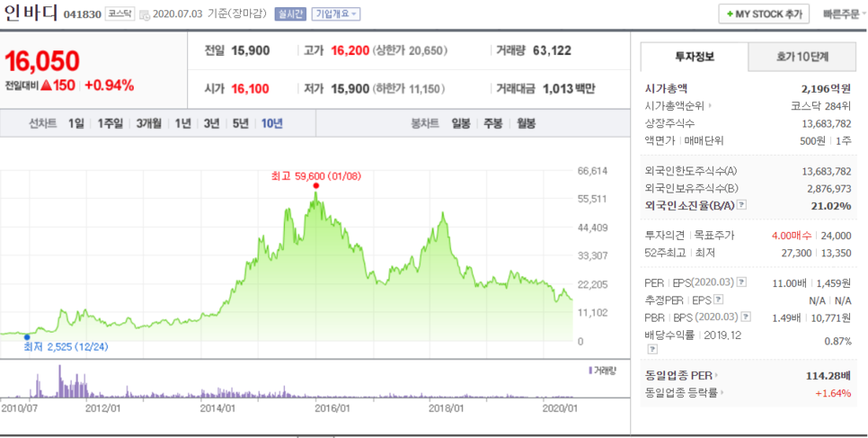The height and width of the screenshot is (438, 868).
Task: Show the 일봉 candlestick chart
Action: click(x=461, y=123)
